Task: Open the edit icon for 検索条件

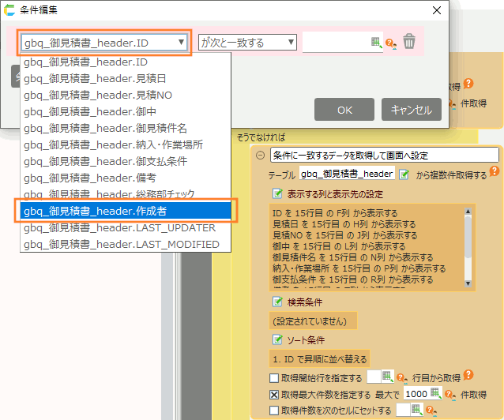Action: tap(277, 302)
